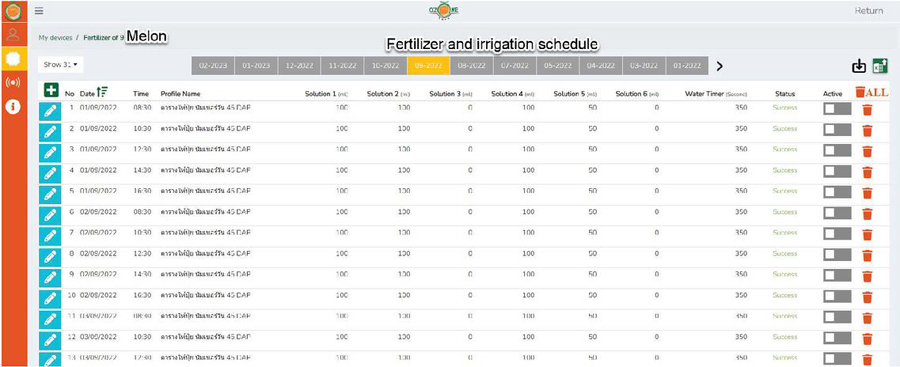
Task: Open the Show 31 rows dropdown
Action: click(x=60, y=65)
